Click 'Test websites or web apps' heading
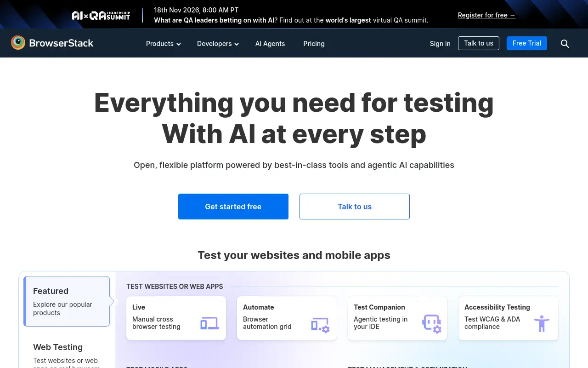Viewport: 588px width, 368px height. (175, 287)
